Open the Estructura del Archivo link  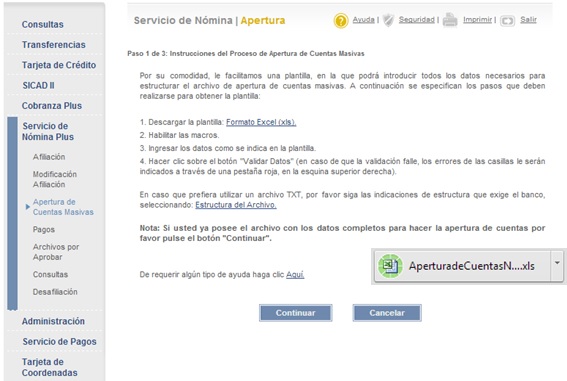pyautogui.click(x=236, y=205)
